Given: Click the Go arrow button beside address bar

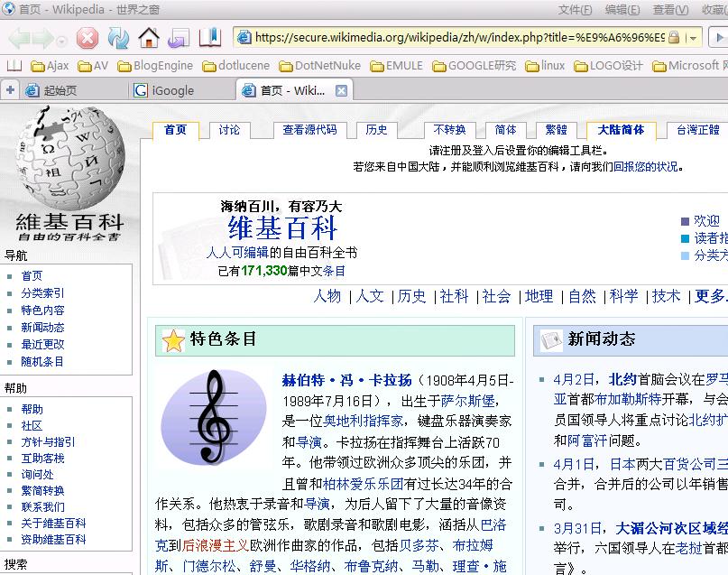Looking at the screenshot, I should click(x=719, y=38).
